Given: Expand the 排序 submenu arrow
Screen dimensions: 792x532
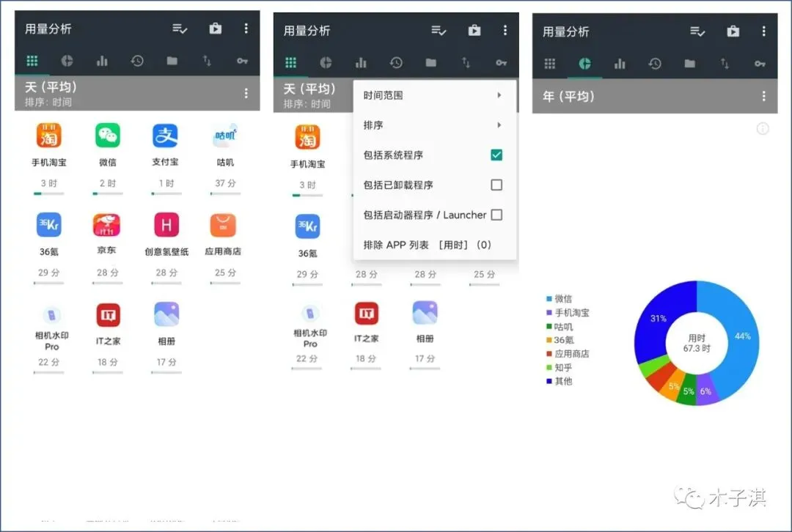Looking at the screenshot, I should (499, 125).
